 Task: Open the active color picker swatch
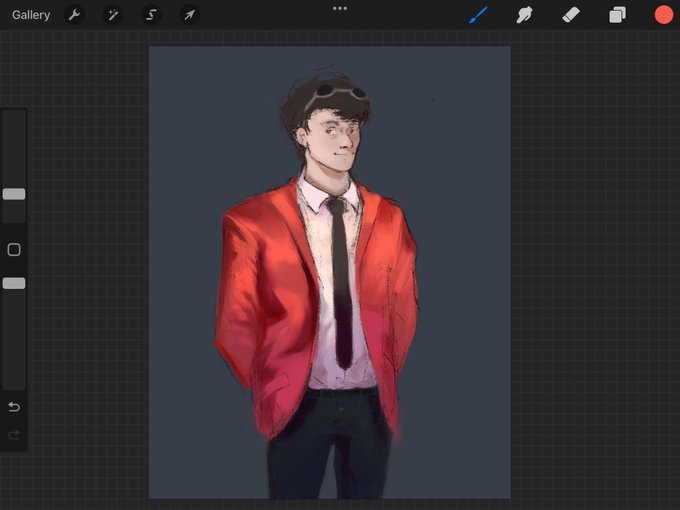click(664, 15)
